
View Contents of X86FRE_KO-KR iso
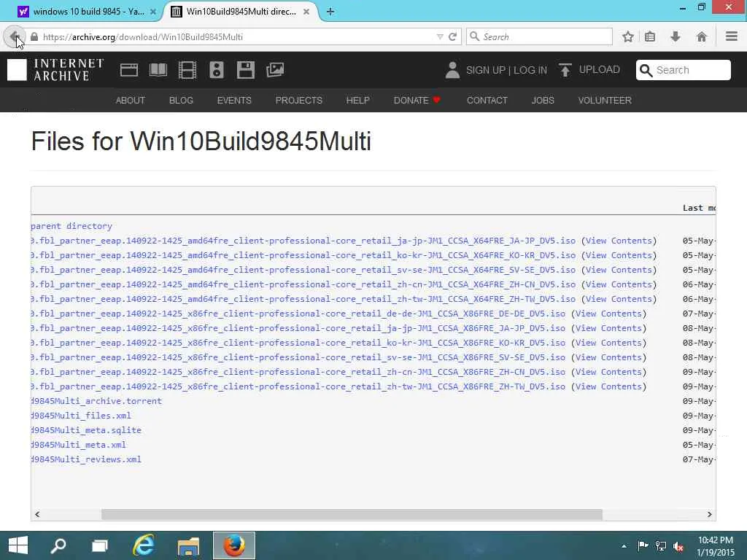coord(608,343)
